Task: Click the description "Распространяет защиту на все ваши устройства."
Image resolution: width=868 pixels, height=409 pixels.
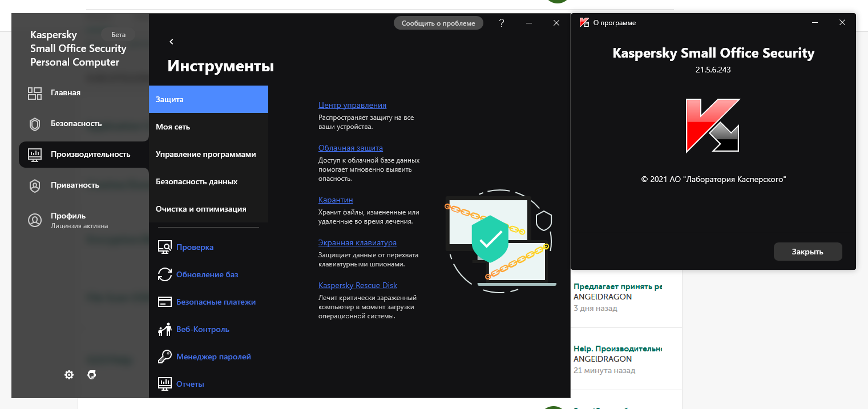Action: click(366, 122)
